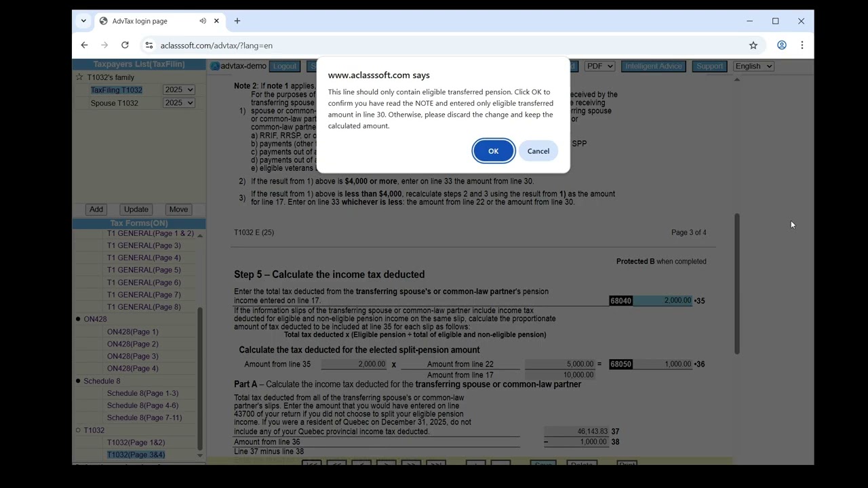The height and width of the screenshot is (488, 868).
Task: Open Chrome three-dot menu
Action: click(x=802, y=45)
